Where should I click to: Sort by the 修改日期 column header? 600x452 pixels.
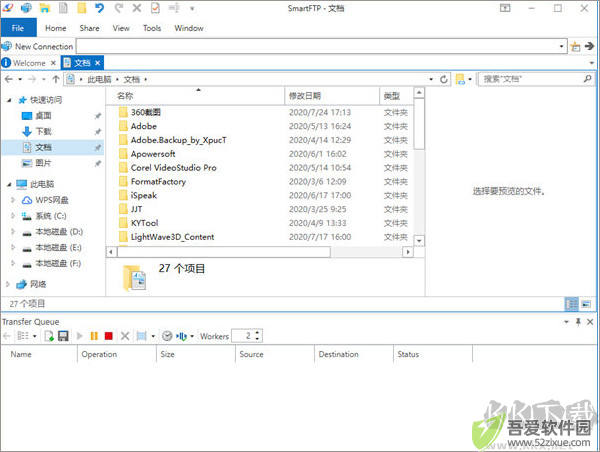[x=332, y=96]
